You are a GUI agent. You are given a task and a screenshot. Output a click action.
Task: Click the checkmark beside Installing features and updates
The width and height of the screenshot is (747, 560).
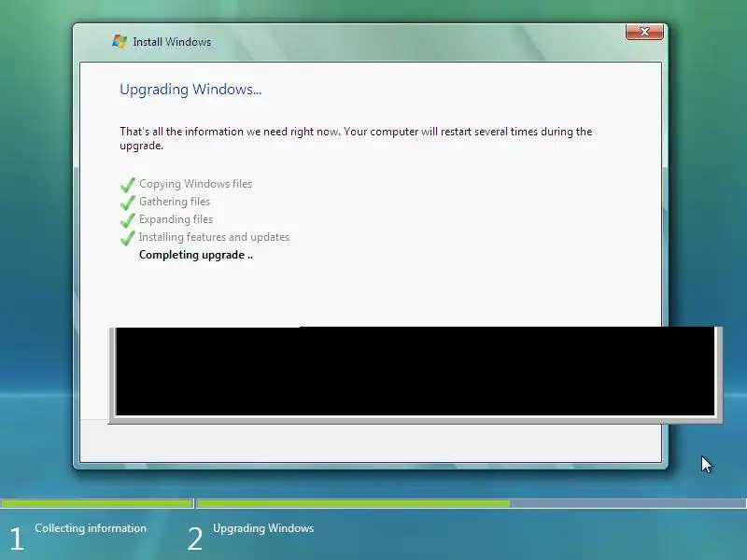coord(128,237)
